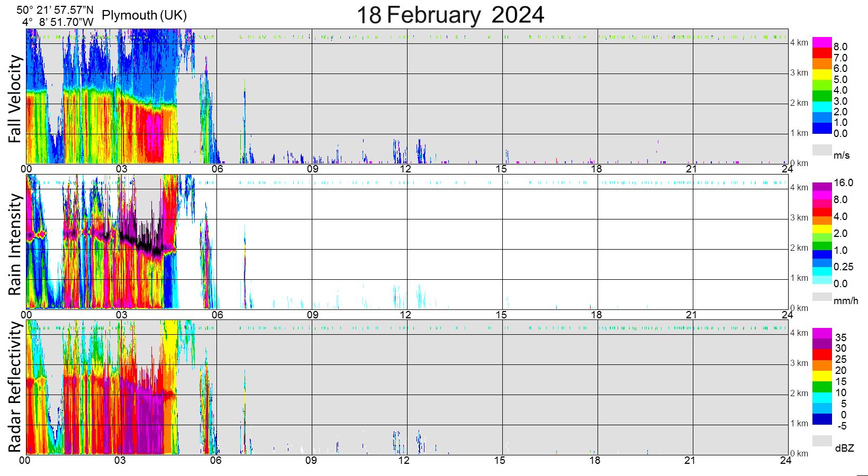Viewport: 868px width, 476px height.
Task: Click hour "03" on Fall Velocity time axis
Action: point(122,169)
